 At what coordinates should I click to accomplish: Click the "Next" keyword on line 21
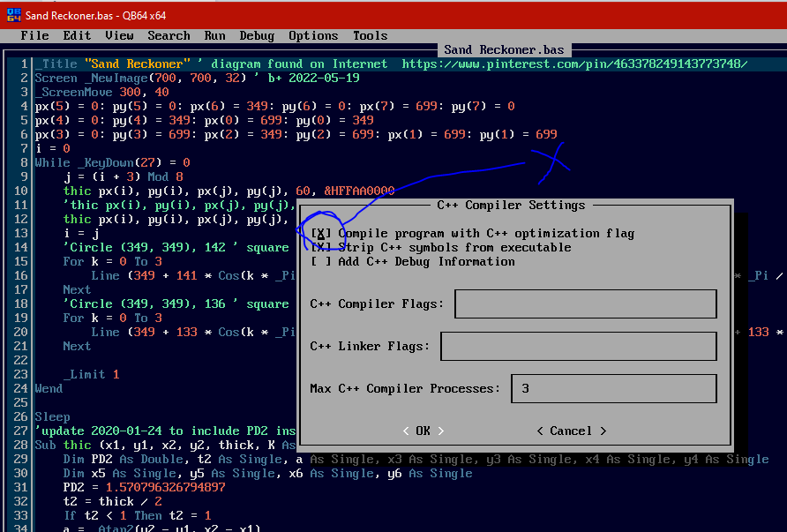click(x=77, y=346)
